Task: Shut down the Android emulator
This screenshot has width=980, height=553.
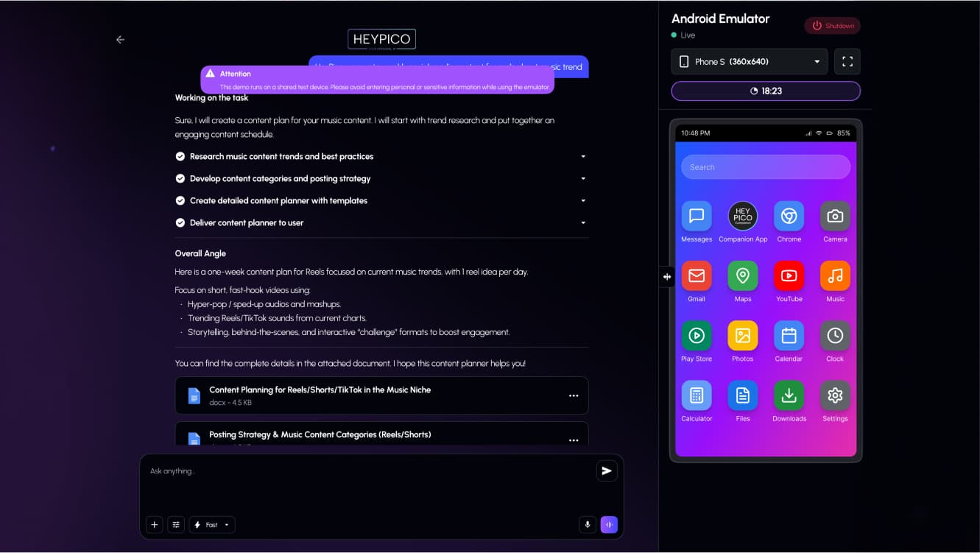Action: [x=832, y=26]
